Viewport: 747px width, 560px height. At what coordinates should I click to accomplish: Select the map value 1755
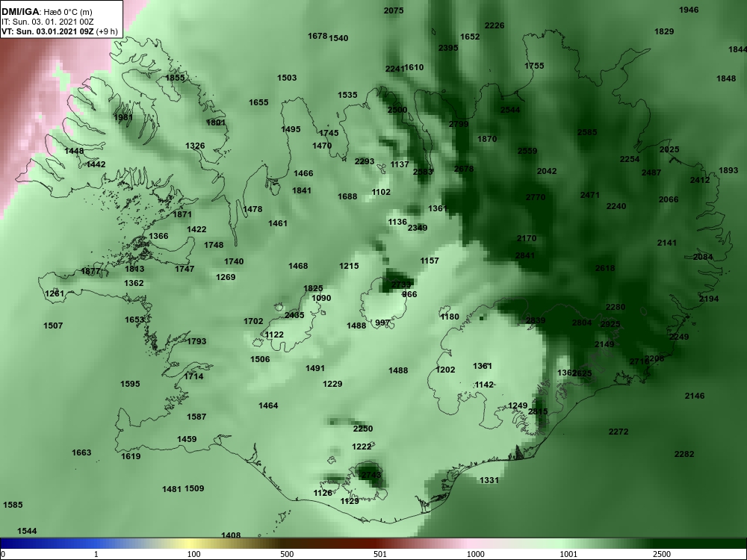point(534,66)
